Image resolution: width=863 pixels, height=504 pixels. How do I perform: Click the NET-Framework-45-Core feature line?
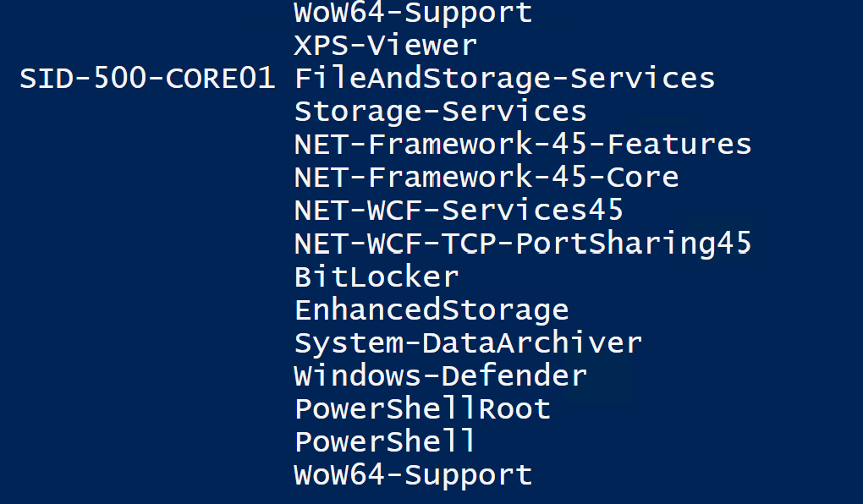[486, 178]
